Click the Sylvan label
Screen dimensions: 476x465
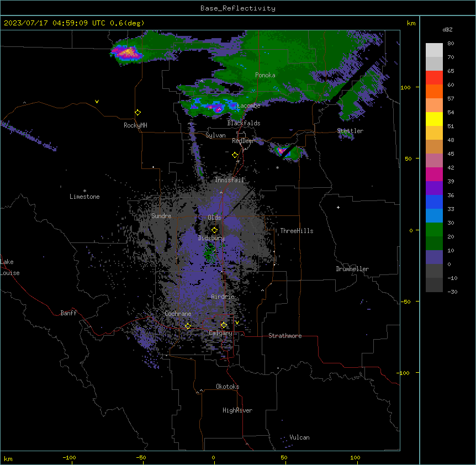[215, 135]
